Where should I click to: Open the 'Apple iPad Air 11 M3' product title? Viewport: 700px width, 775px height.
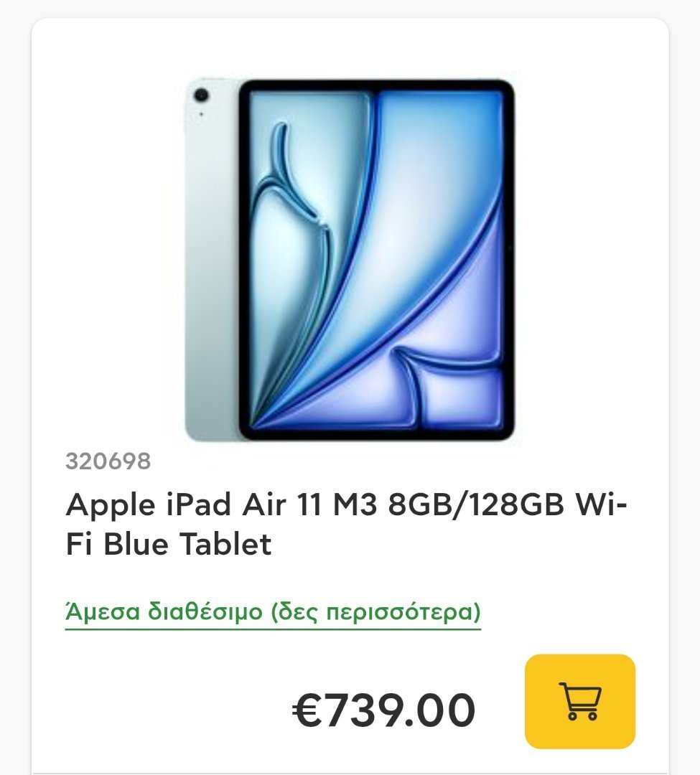click(x=346, y=524)
